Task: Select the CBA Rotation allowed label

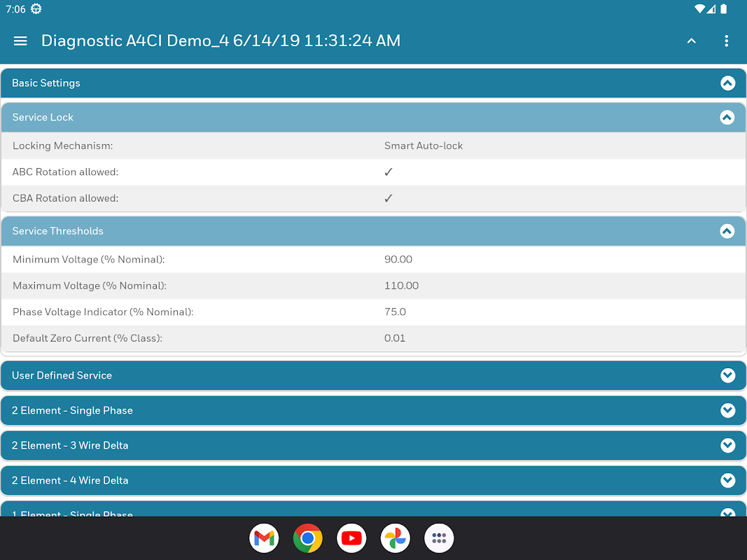Action: (x=65, y=198)
